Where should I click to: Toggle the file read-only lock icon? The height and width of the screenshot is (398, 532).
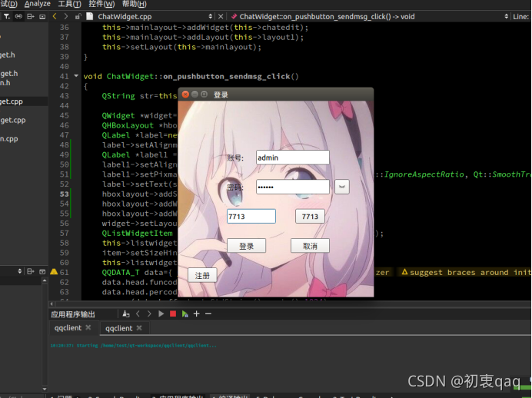tap(78, 16)
